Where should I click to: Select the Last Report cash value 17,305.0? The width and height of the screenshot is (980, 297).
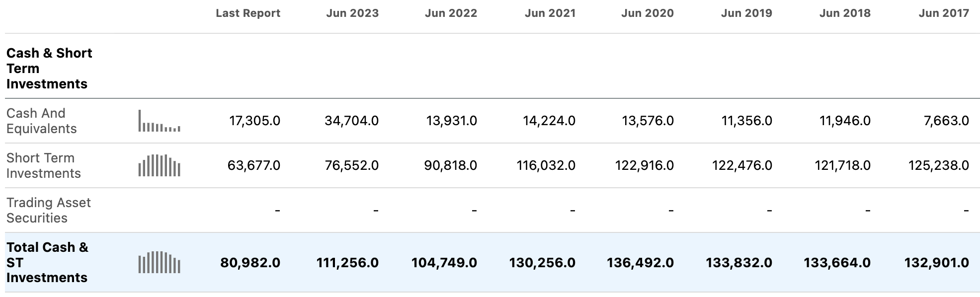tap(254, 121)
